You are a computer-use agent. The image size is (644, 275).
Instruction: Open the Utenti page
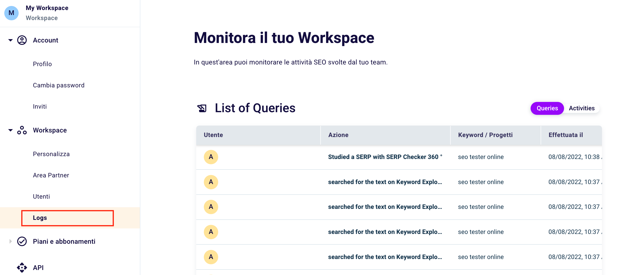[x=42, y=196]
